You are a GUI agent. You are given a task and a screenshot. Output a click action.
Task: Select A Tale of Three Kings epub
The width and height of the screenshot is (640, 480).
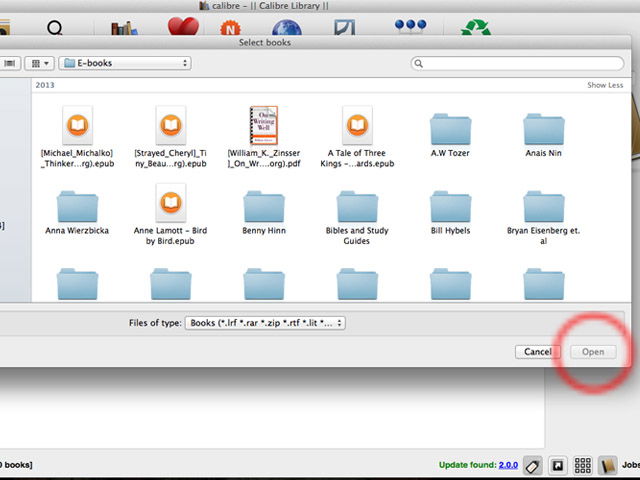(357, 137)
